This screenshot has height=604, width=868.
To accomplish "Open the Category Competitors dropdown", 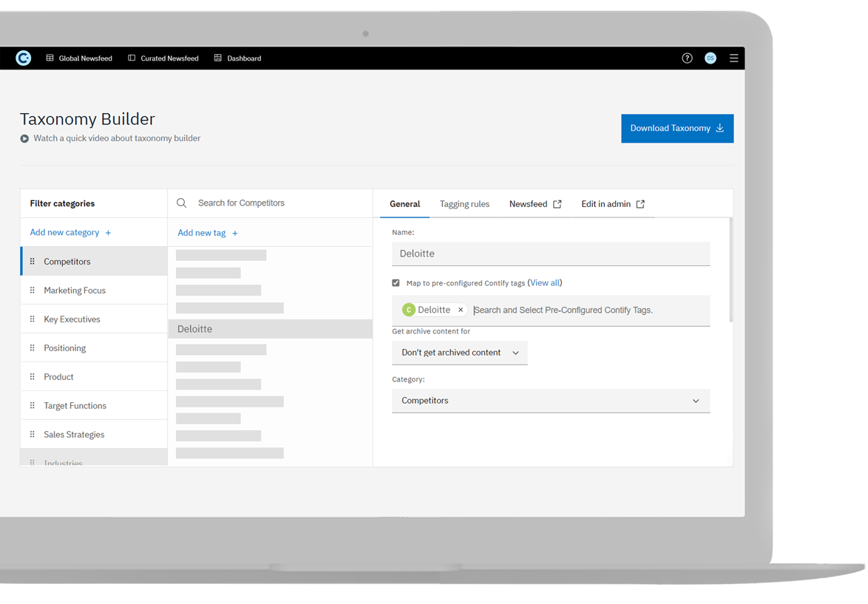I will [x=550, y=401].
